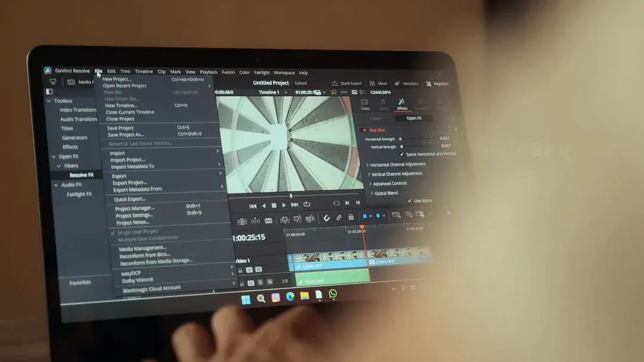Click the DaVinci Resolve logo icon
The width and height of the screenshot is (644, 362).
[x=48, y=70]
